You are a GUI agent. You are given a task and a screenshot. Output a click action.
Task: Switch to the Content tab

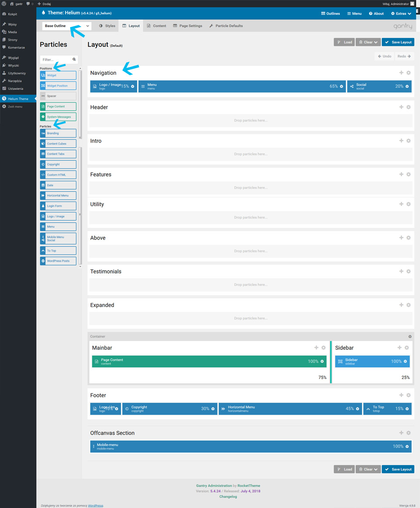click(x=156, y=26)
